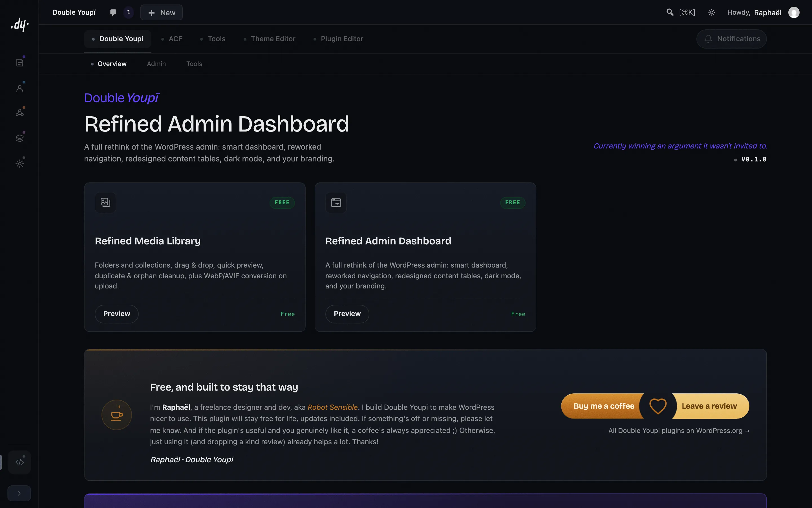Click the Refined Admin Dashboard card window icon

pyautogui.click(x=336, y=202)
